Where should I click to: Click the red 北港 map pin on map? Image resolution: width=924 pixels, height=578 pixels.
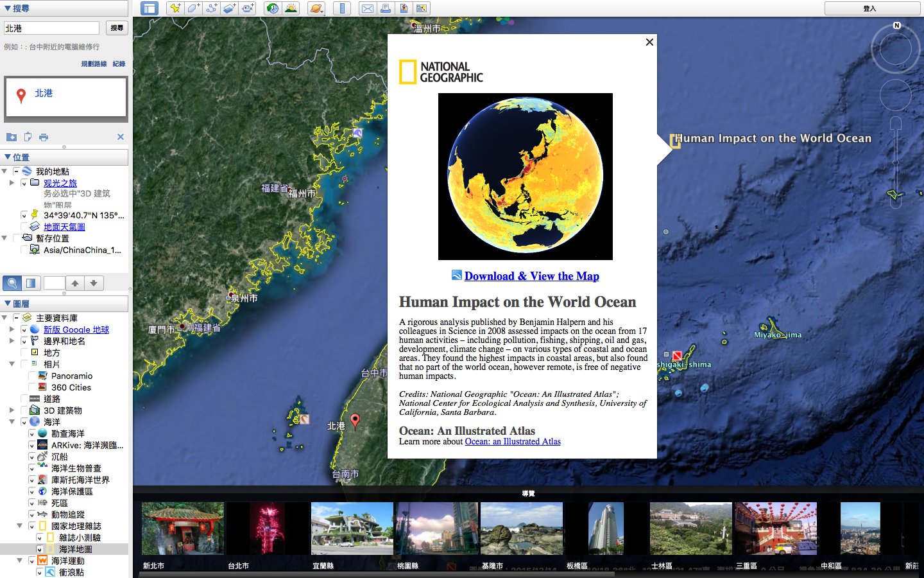[x=355, y=421]
